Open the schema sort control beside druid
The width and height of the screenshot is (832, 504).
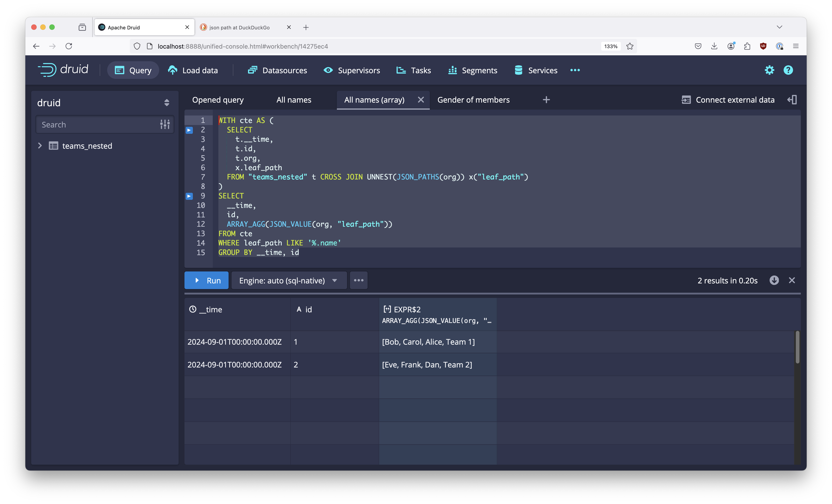(x=167, y=102)
